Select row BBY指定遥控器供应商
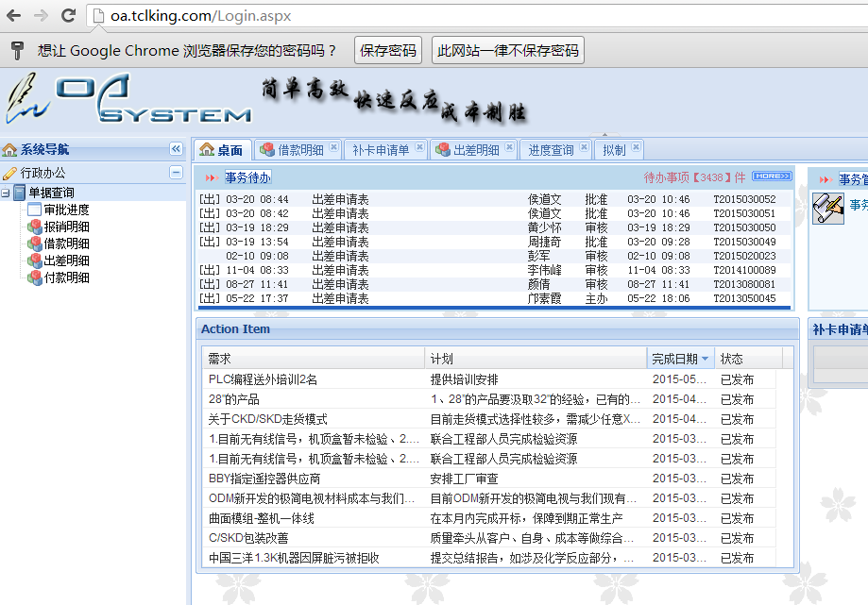 pyautogui.click(x=489, y=479)
